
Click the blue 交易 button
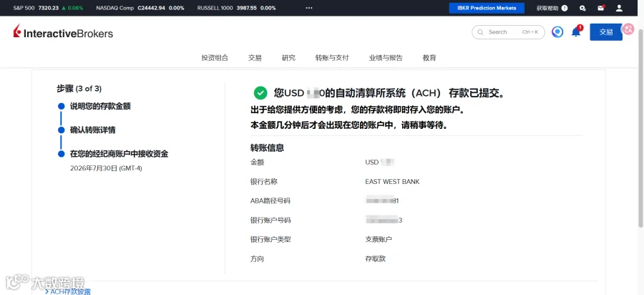point(606,32)
